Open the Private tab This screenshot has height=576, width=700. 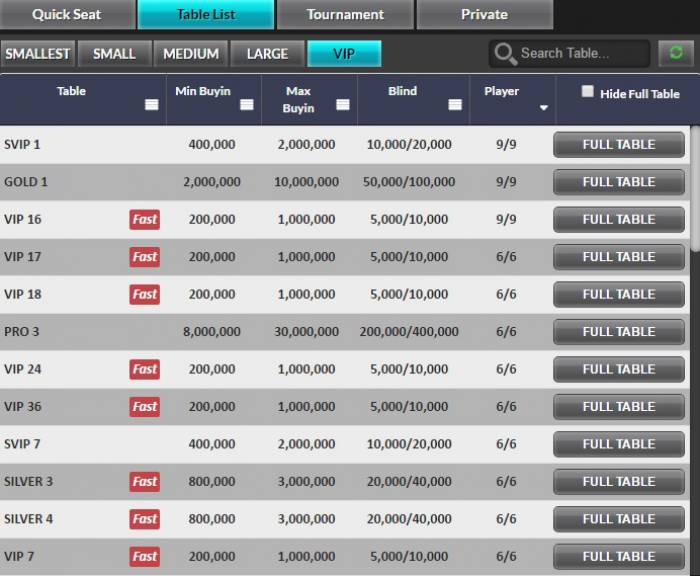pyautogui.click(x=484, y=14)
